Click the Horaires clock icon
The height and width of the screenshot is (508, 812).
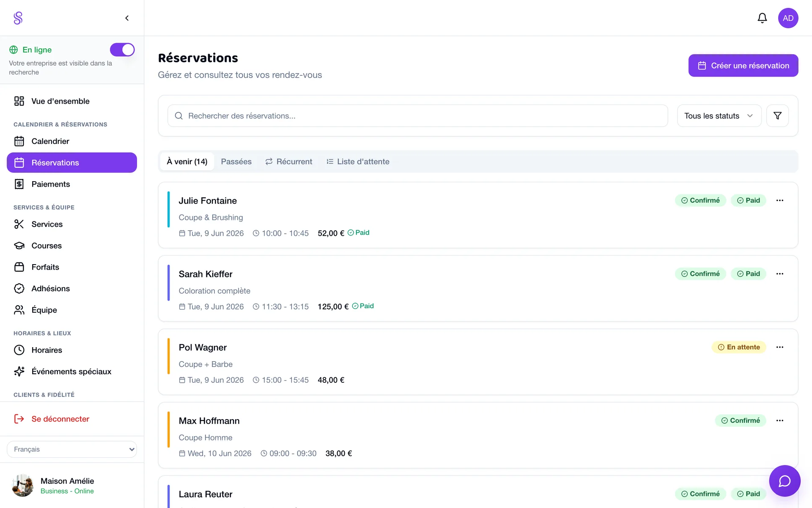[19, 350]
